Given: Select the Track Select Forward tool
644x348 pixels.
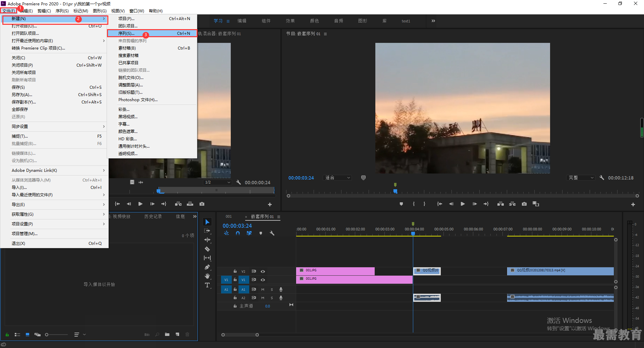Looking at the screenshot, I should (x=207, y=231).
